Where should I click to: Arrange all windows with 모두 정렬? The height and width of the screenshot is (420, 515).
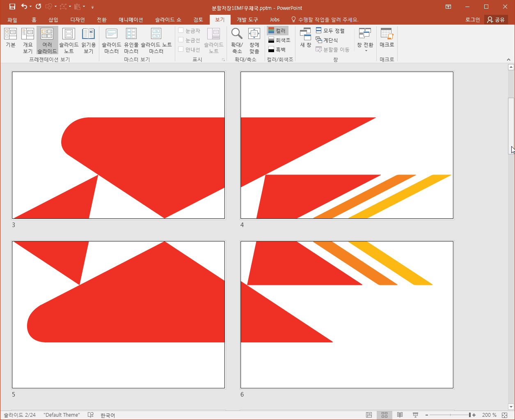[x=330, y=31]
